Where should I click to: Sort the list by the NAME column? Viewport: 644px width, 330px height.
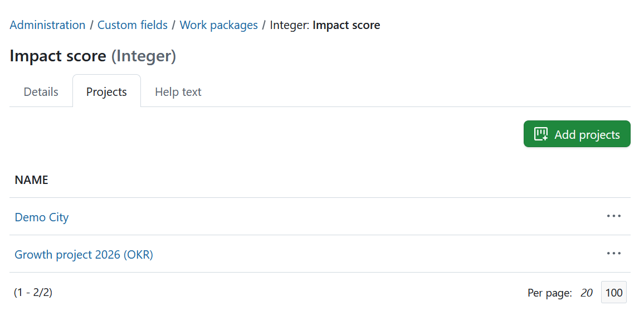[31, 179]
